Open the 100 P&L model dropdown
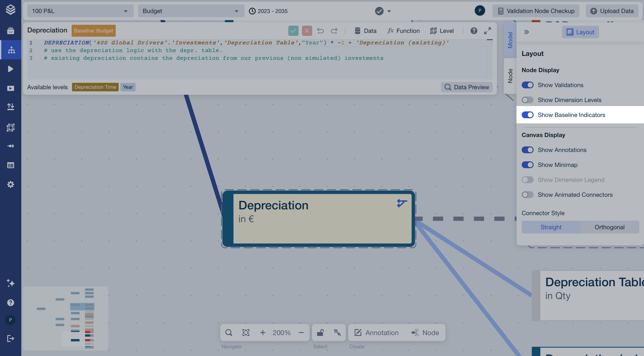The width and height of the screenshot is (644, 356). pyautogui.click(x=80, y=11)
